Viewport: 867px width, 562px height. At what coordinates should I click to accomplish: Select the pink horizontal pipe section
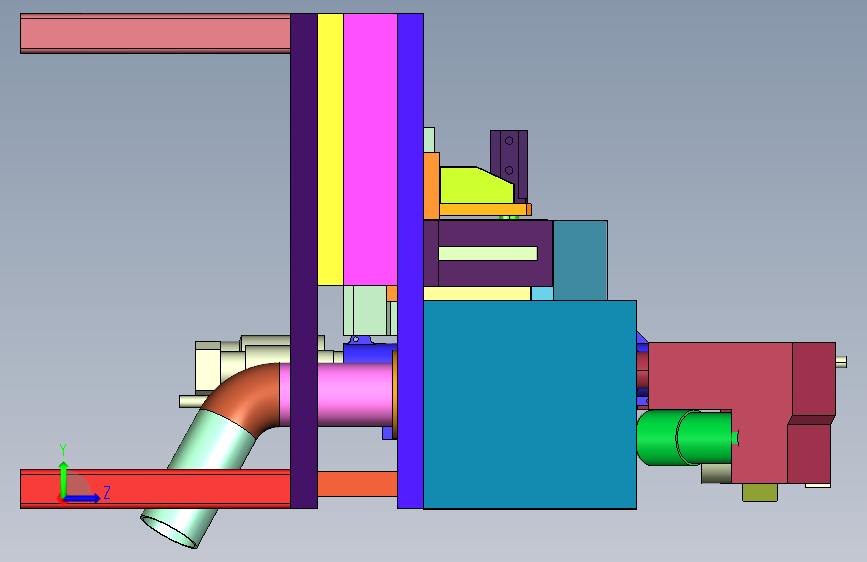[354, 394]
